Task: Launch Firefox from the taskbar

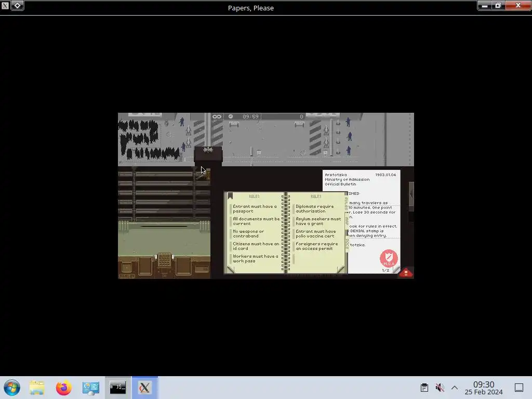Action: 63,388
